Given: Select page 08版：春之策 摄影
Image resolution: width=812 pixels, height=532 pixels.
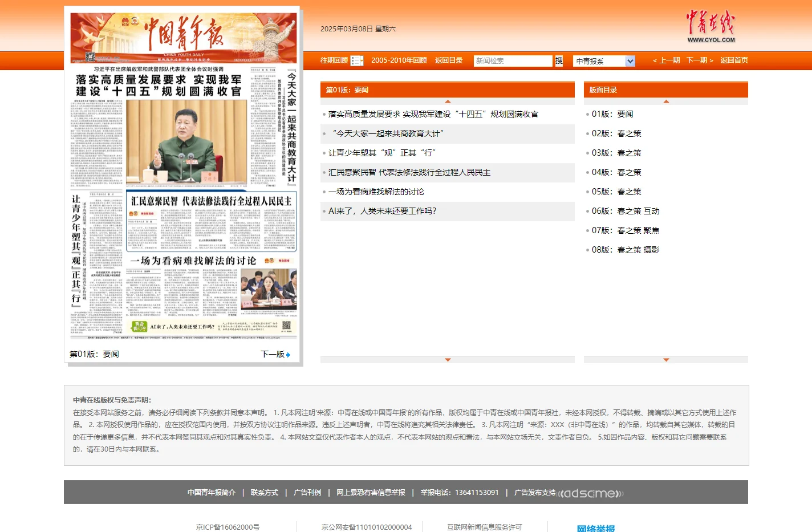Looking at the screenshot, I should 626,250.
